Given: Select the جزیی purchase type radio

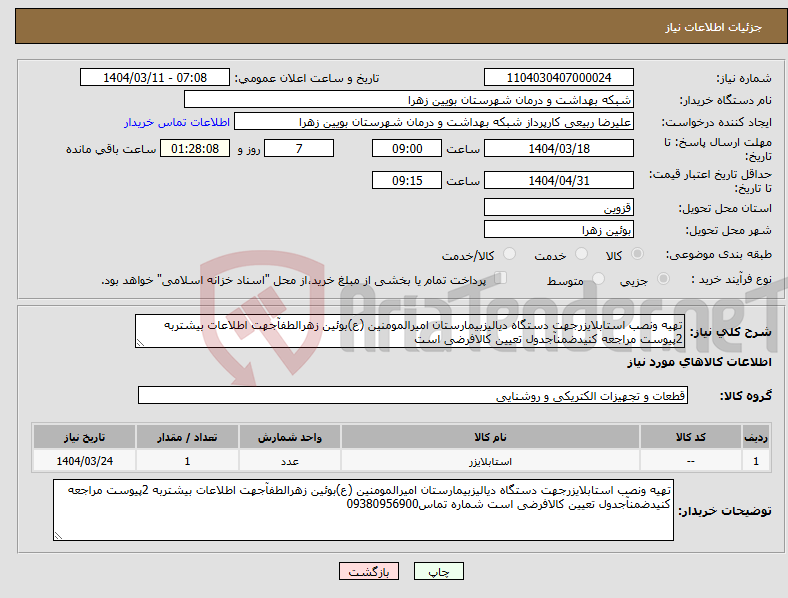Looking at the screenshot, I should [x=663, y=278].
